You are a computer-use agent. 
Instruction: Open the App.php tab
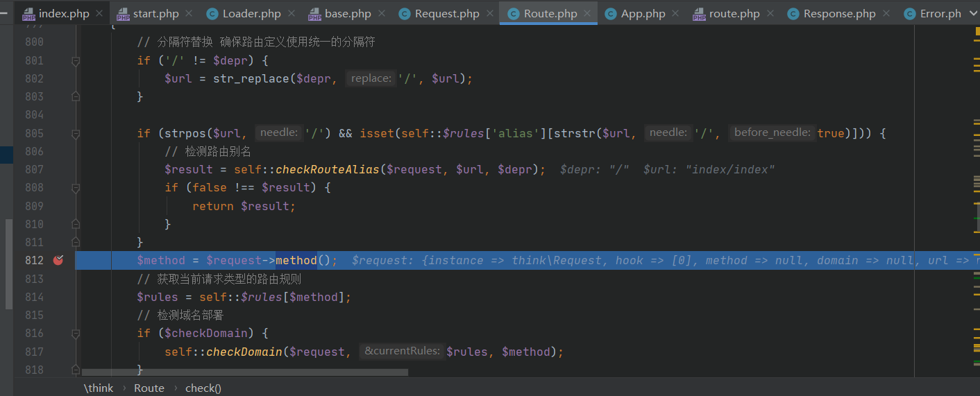point(643,14)
